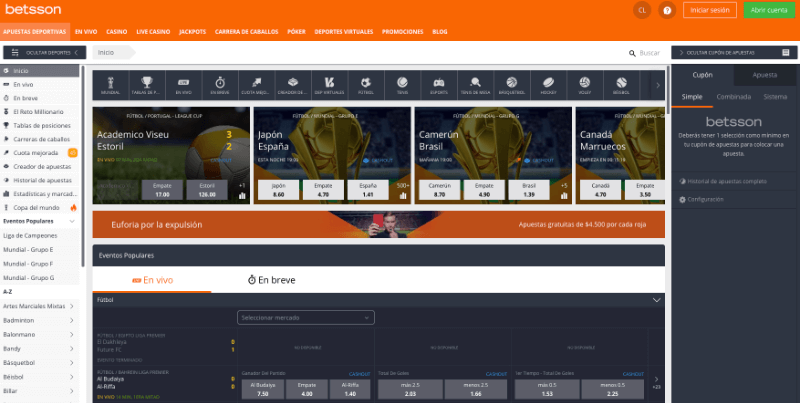Open the Creador de apuestas icon tile

click(x=293, y=85)
